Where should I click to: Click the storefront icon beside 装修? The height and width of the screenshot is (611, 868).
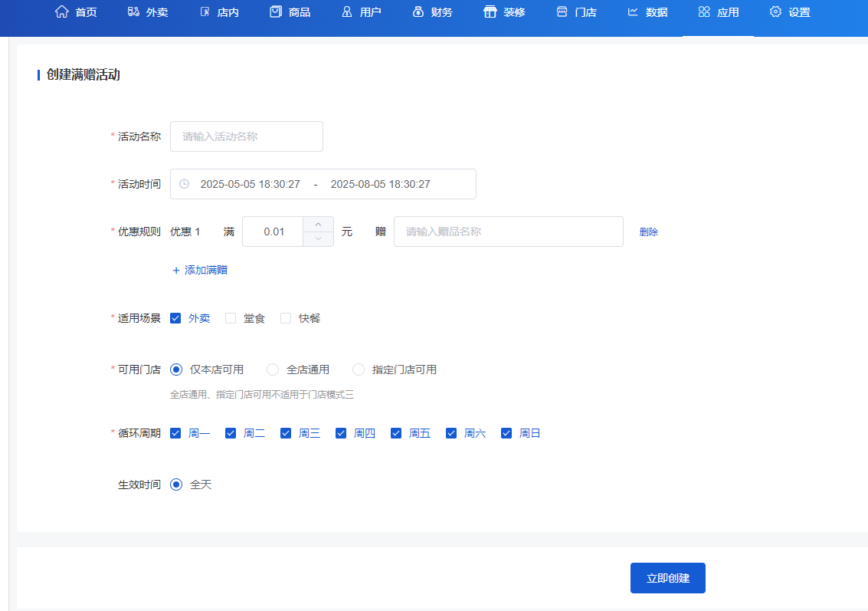[x=490, y=11]
